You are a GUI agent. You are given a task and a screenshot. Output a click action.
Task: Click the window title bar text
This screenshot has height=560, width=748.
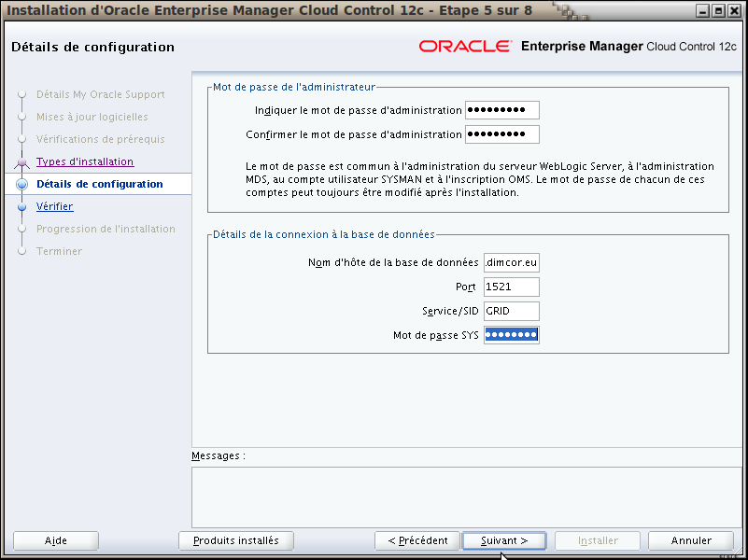pyautogui.click(x=270, y=10)
